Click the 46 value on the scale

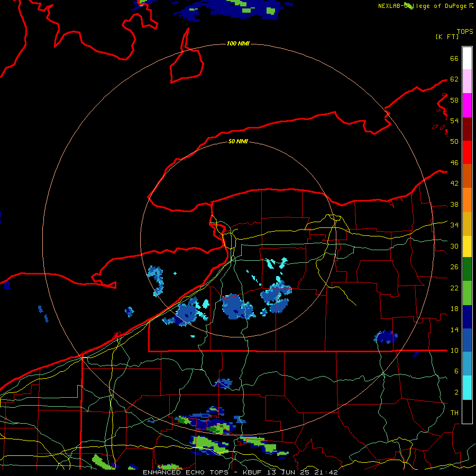[x=454, y=163]
